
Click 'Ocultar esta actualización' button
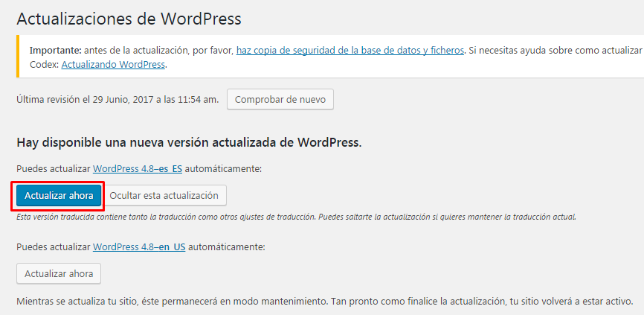(164, 195)
